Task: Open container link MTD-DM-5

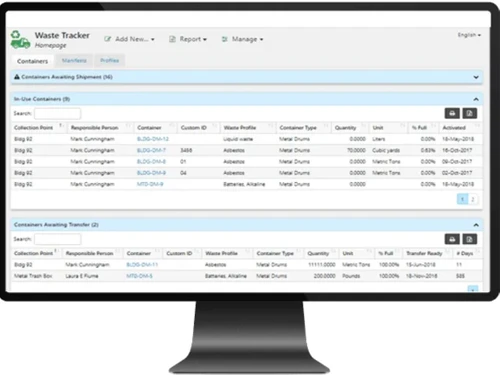Action: (139, 276)
